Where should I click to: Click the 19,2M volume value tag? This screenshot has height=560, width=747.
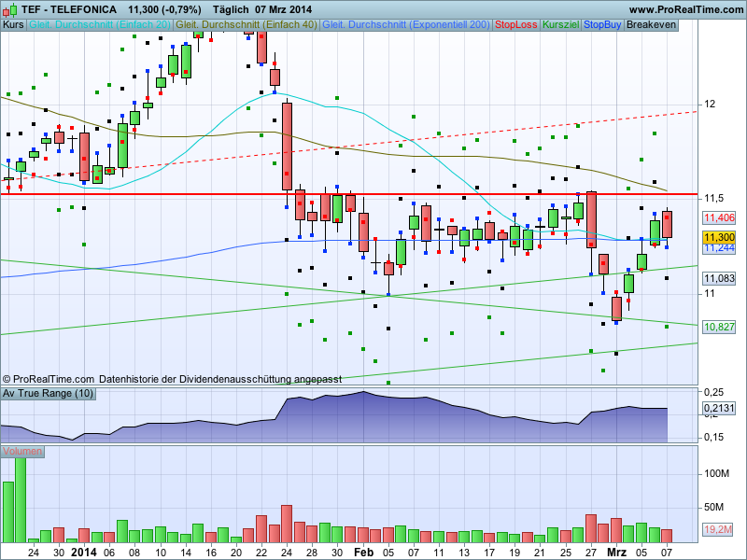tap(718, 529)
